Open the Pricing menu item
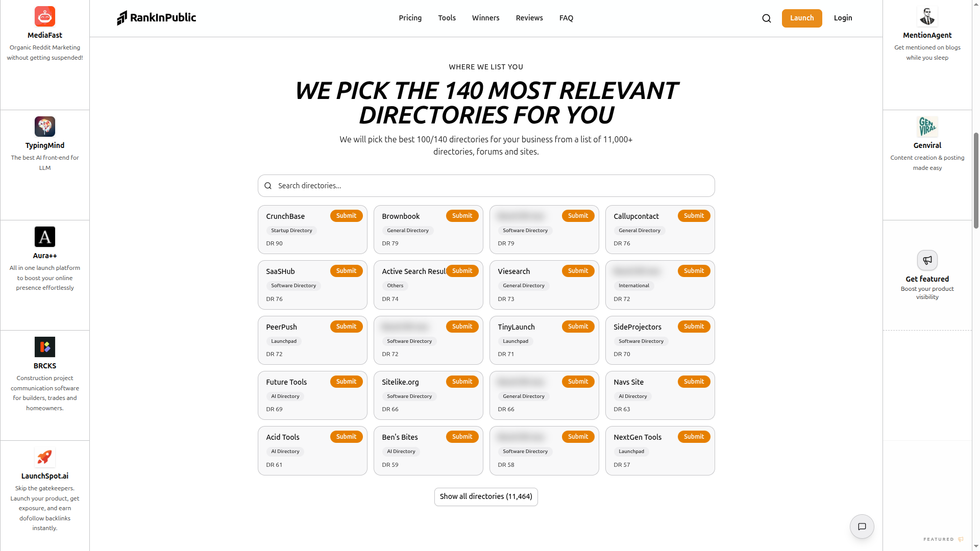 click(410, 18)
